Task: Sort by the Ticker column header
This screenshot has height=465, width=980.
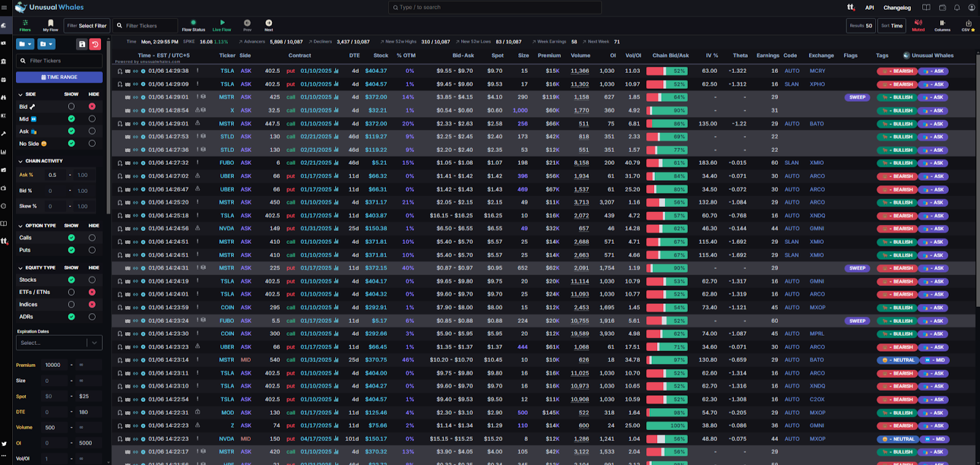Action: tap(227, 56)
